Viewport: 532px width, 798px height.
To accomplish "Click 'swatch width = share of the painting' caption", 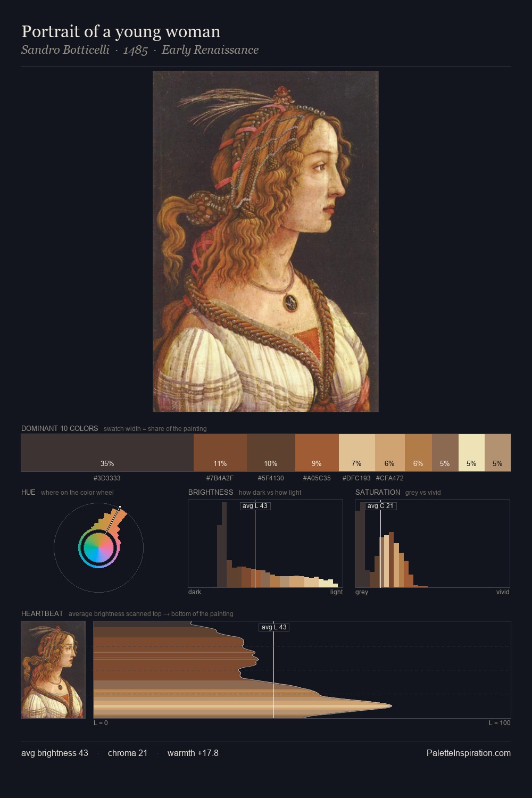I will coord(155,429).
